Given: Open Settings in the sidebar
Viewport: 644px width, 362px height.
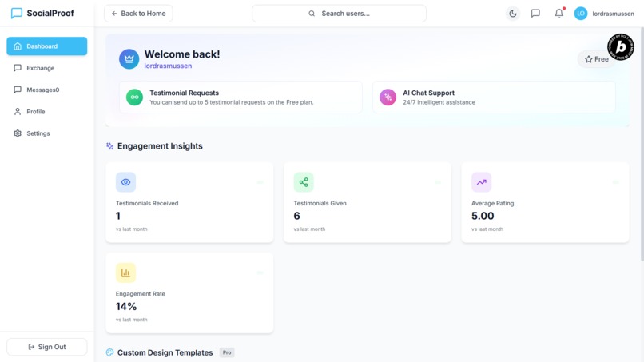Looking at the screenshot, I should pos(47,133).
